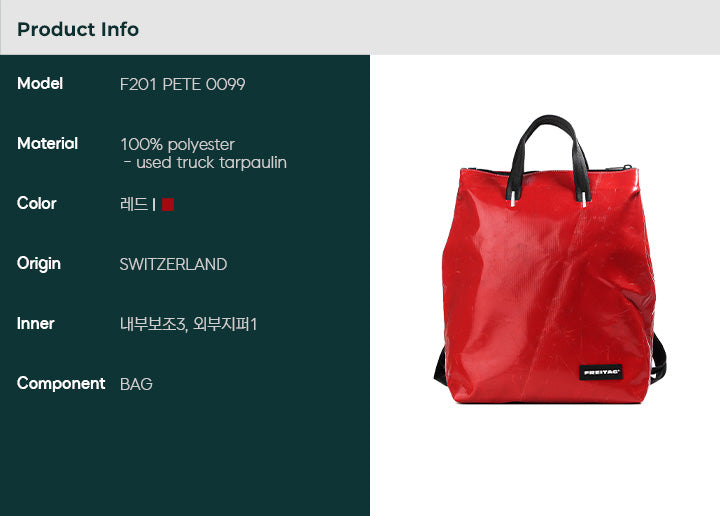Click the Product Info heading
The image size is (720, 516).
pyautogui.click(x=78, y=29)
